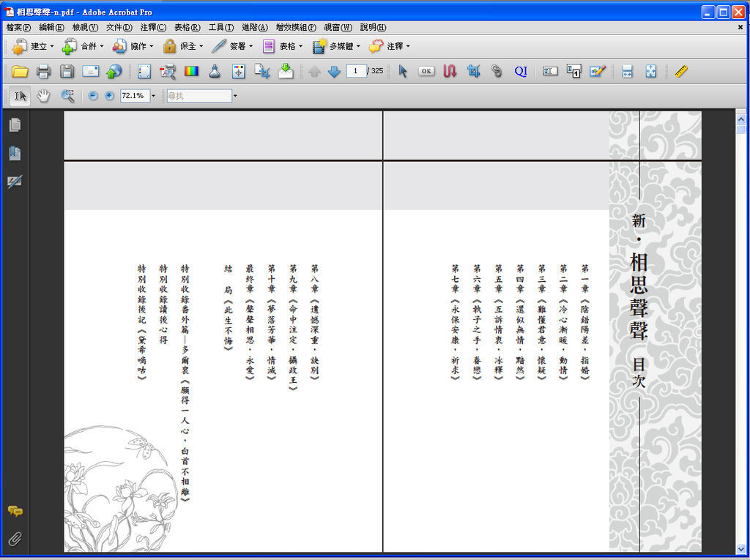Select the stamp tool icon

point(215,72)
